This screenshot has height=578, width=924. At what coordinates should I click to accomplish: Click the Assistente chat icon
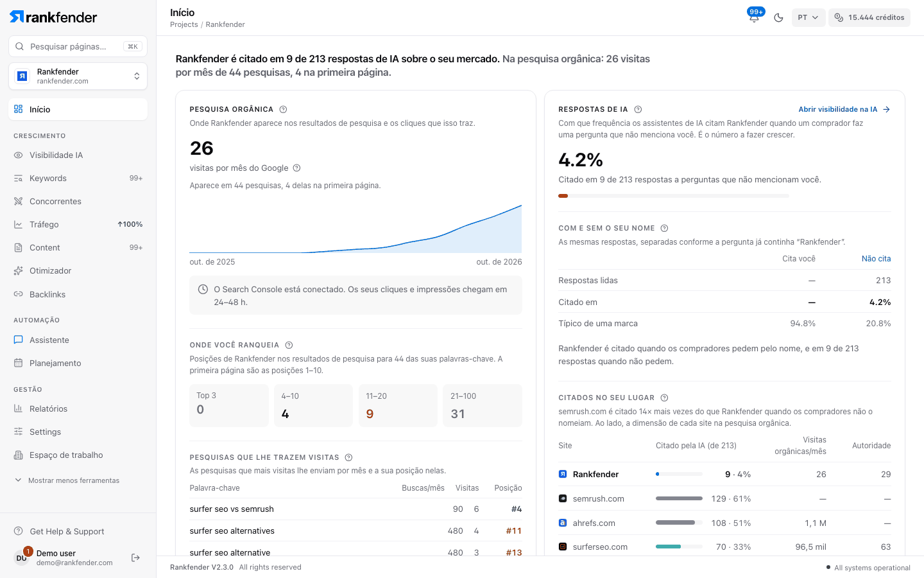(18, 340)
